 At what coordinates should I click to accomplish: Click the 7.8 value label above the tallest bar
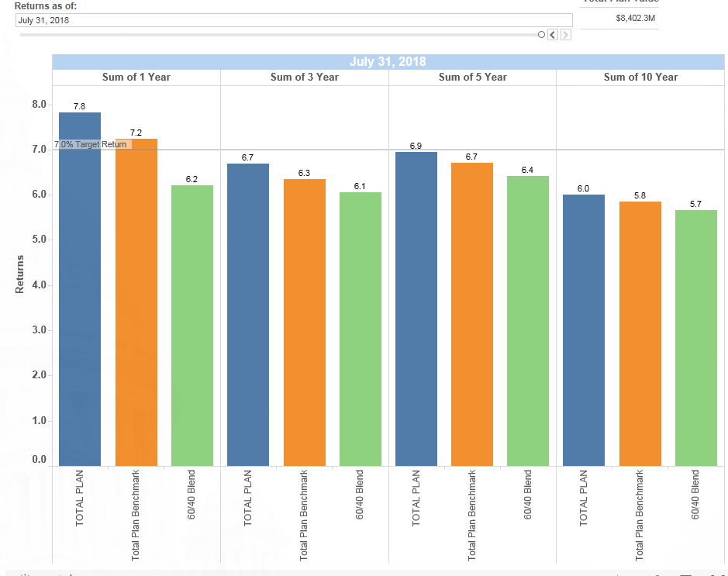pyautogui.click(x=79, y=106)
